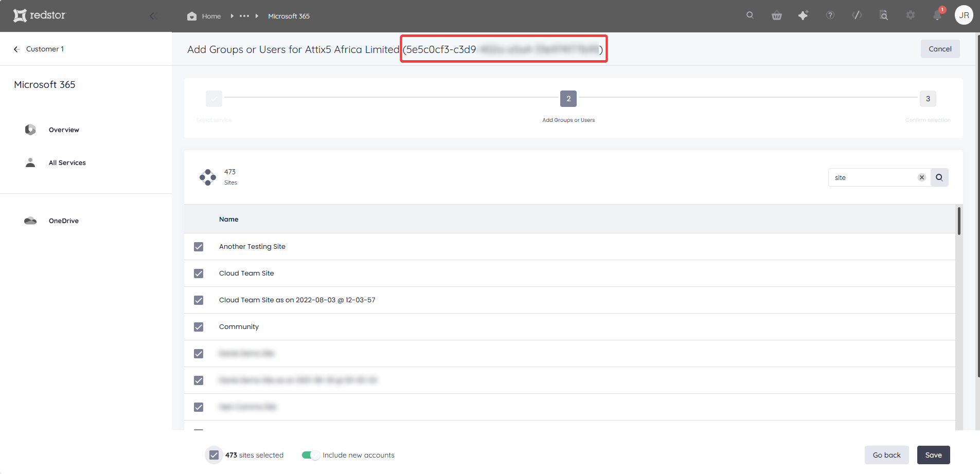Click step 2 Add Groups or Users
Viewport: 980px width, 474px height.
[568, 99]
